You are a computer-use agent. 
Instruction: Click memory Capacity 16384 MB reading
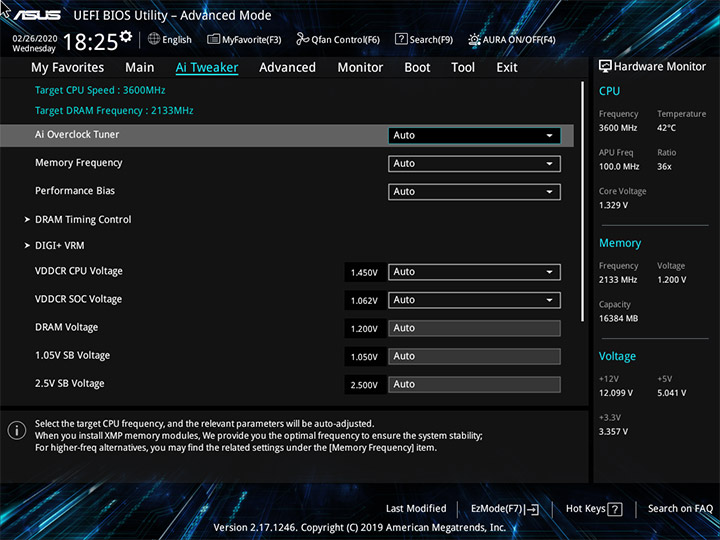619,319
